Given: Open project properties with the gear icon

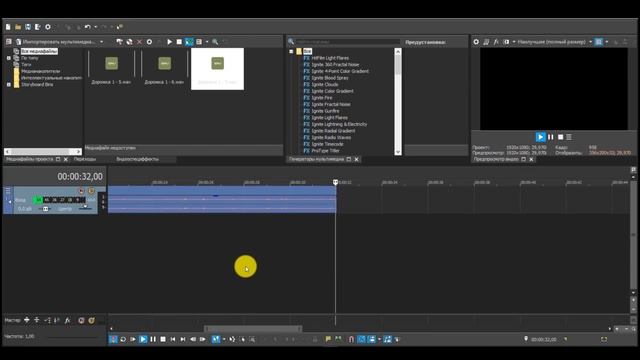Looking at the screenshot, I should click(x=48, y=27).
